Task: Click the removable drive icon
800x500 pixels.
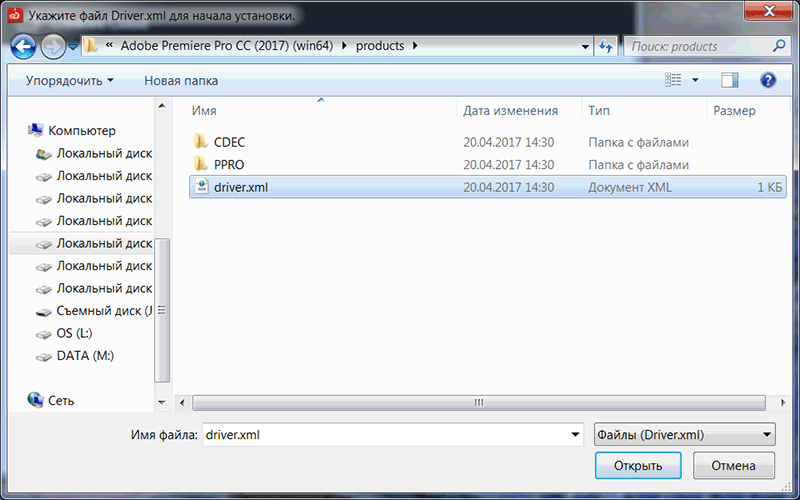Action: 44,311
